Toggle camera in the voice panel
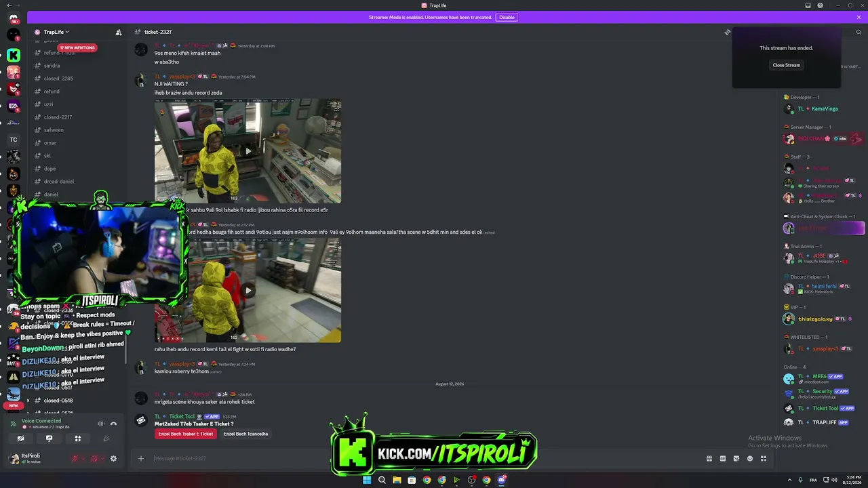 tap(20, 439)
